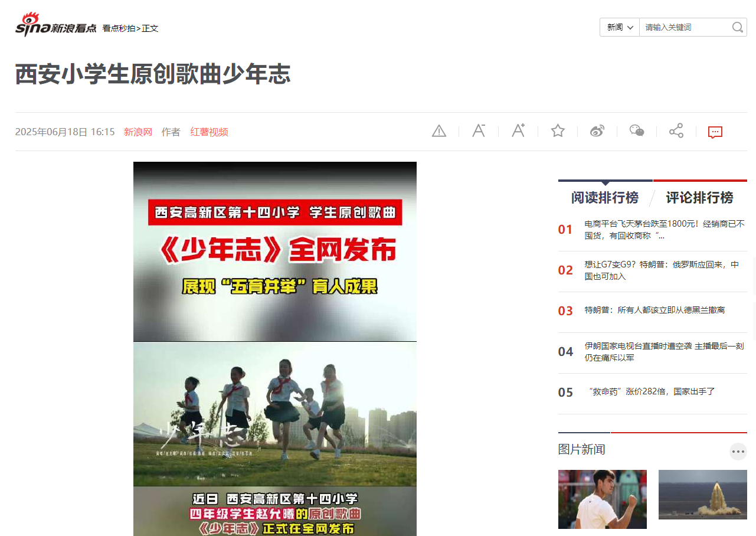Click the 看点秒拍 breadcrumb link
The image size is (756, 536).
pyautogui.click(x=118, y=28)
